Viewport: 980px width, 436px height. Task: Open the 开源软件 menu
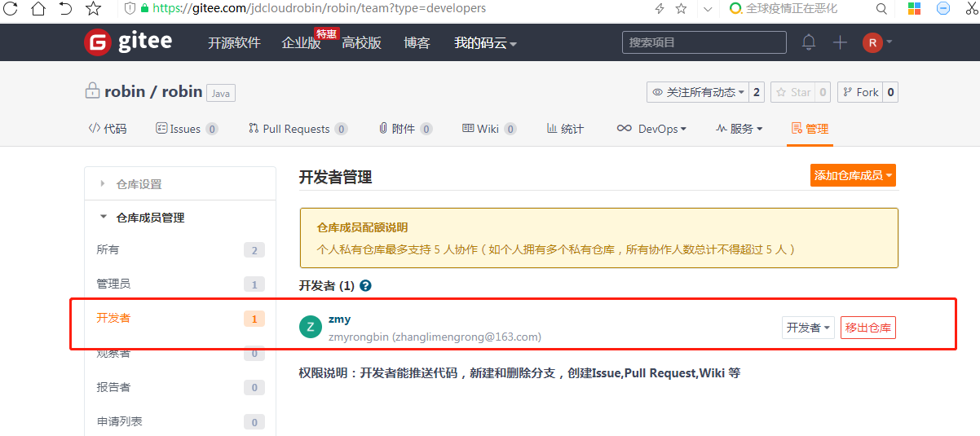234,43
